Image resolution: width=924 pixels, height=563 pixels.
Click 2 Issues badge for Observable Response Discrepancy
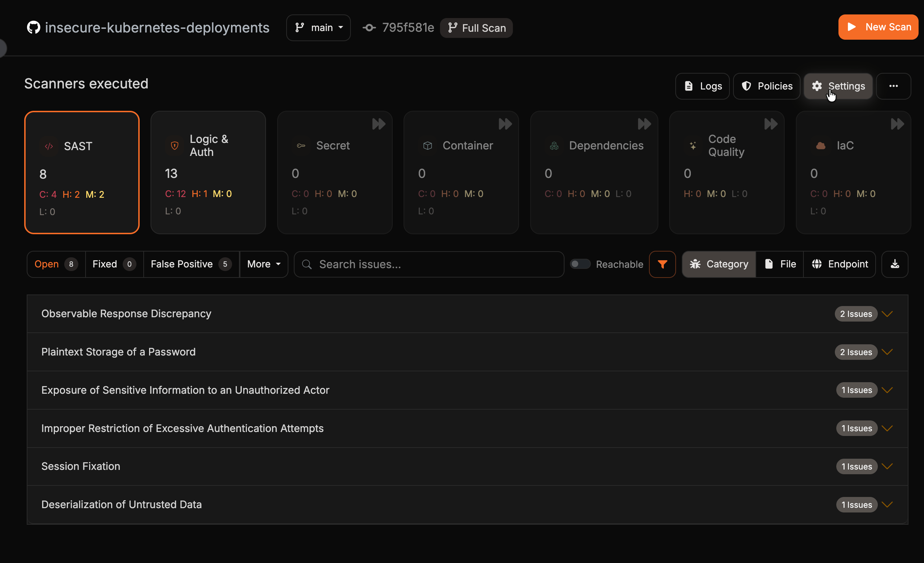coord(856,314)
